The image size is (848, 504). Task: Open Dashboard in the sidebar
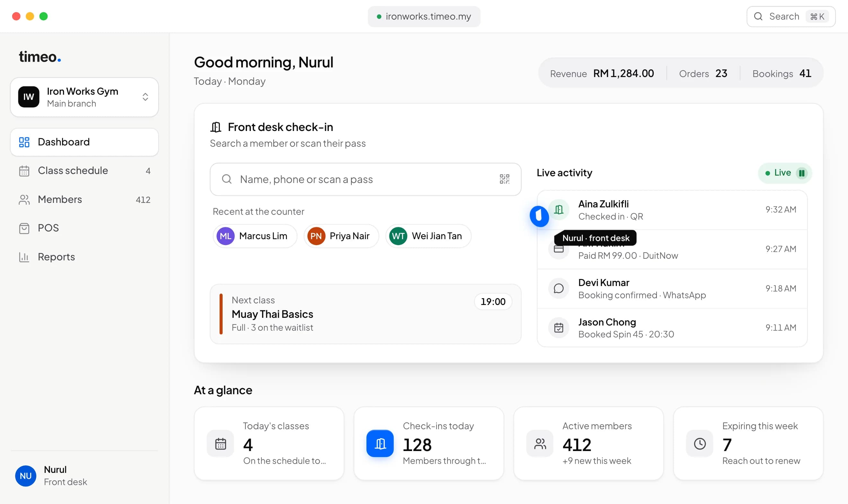click(x=84, y=142)
